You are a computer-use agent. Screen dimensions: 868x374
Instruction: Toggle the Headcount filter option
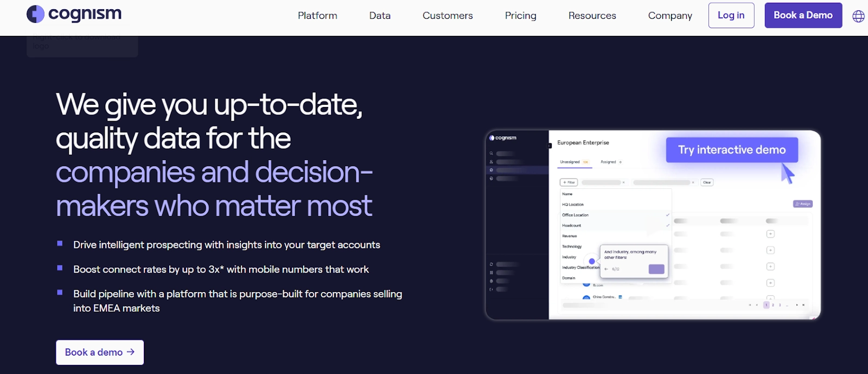[616, 225]
